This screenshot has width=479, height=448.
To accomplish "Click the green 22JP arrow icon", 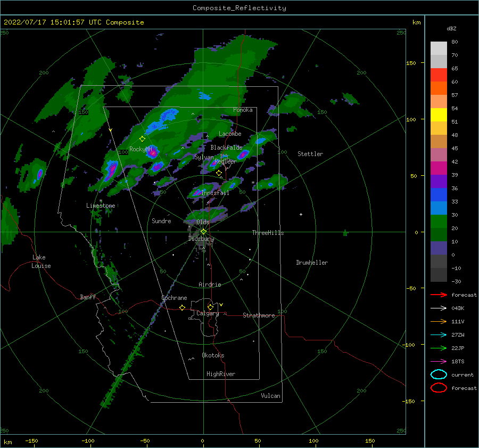I will point(439,348).
